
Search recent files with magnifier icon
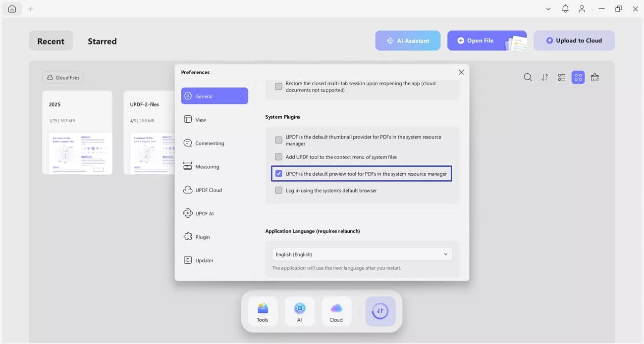pyautogui.click(x=528, y=77)
